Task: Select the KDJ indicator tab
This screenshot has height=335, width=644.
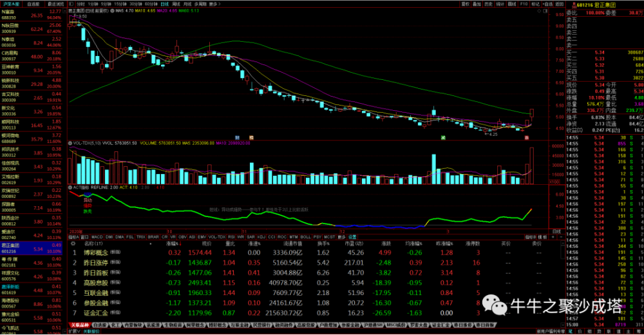Action: [261, 237]
